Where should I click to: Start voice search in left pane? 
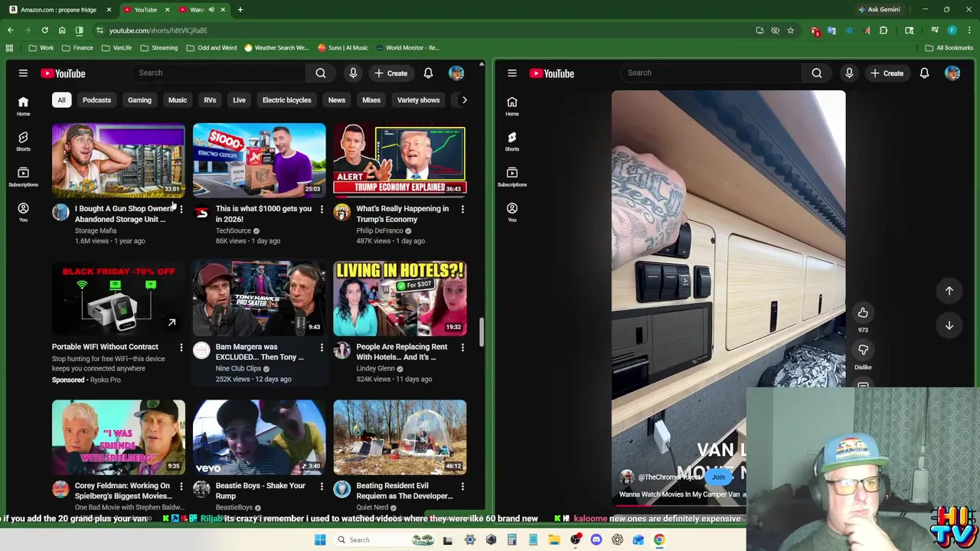click(x=353, y=73)
